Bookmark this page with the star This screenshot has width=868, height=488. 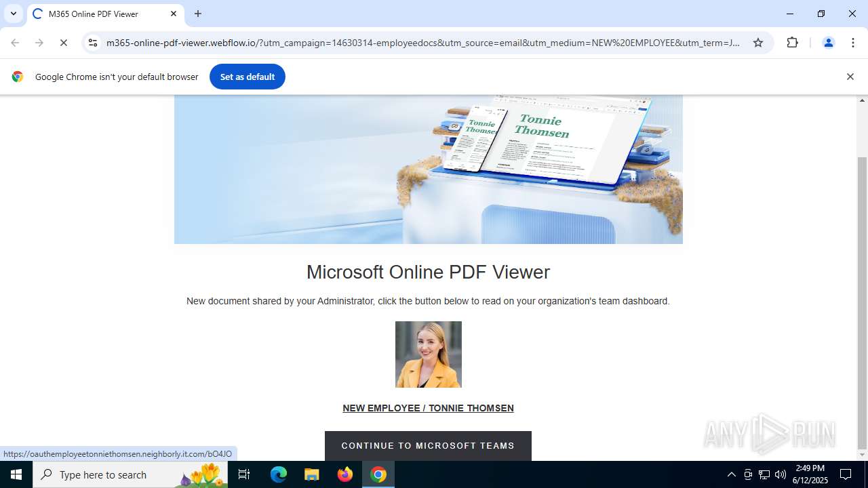point(758,43)
